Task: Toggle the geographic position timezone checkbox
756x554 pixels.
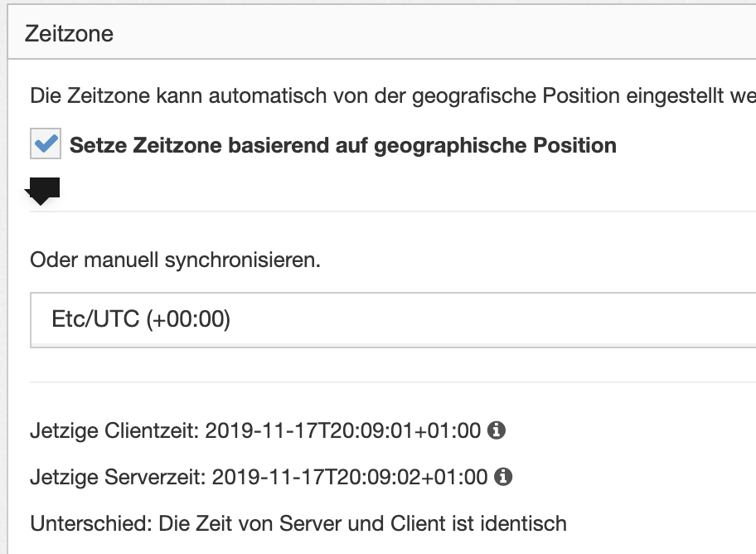Action: 46,143
